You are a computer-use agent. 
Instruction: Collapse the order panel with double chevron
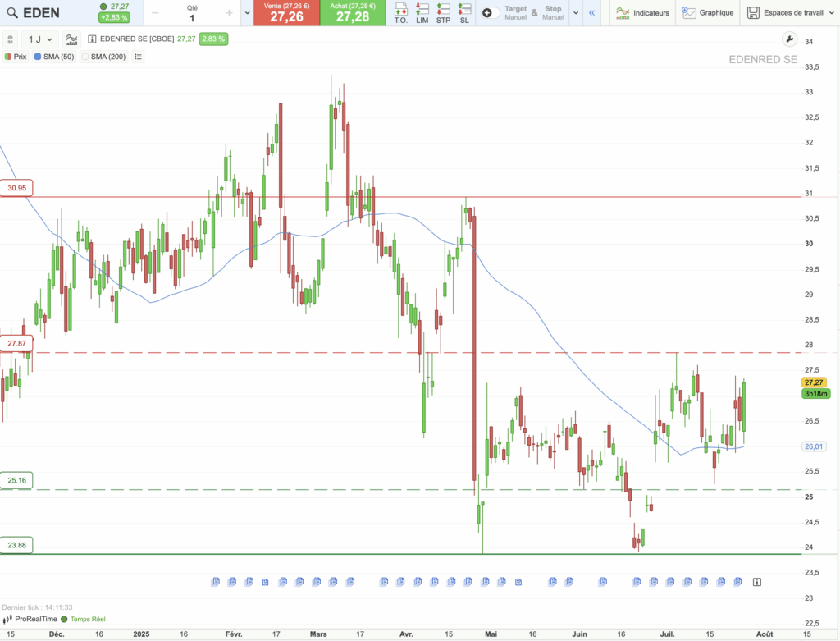click(x=591, y=13)
